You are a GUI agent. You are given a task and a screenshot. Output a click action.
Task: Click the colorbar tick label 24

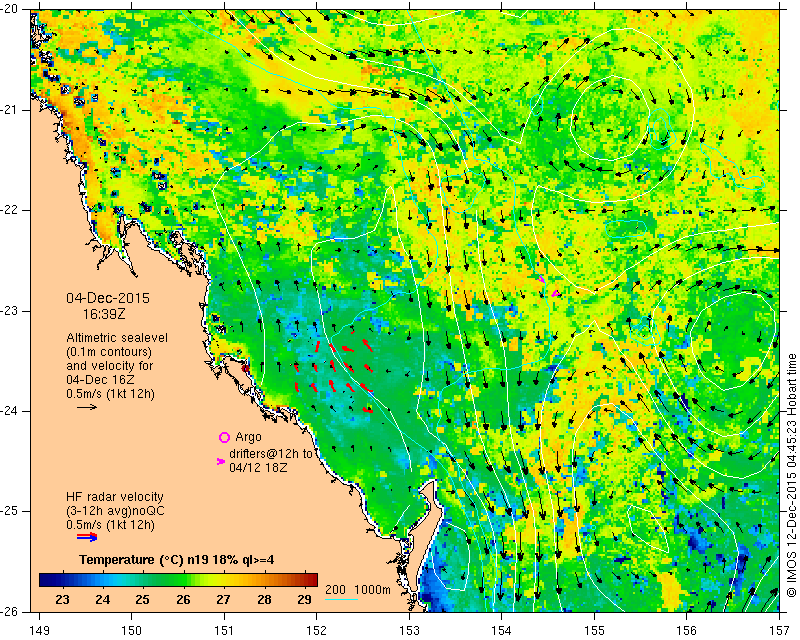click(103, 600)
